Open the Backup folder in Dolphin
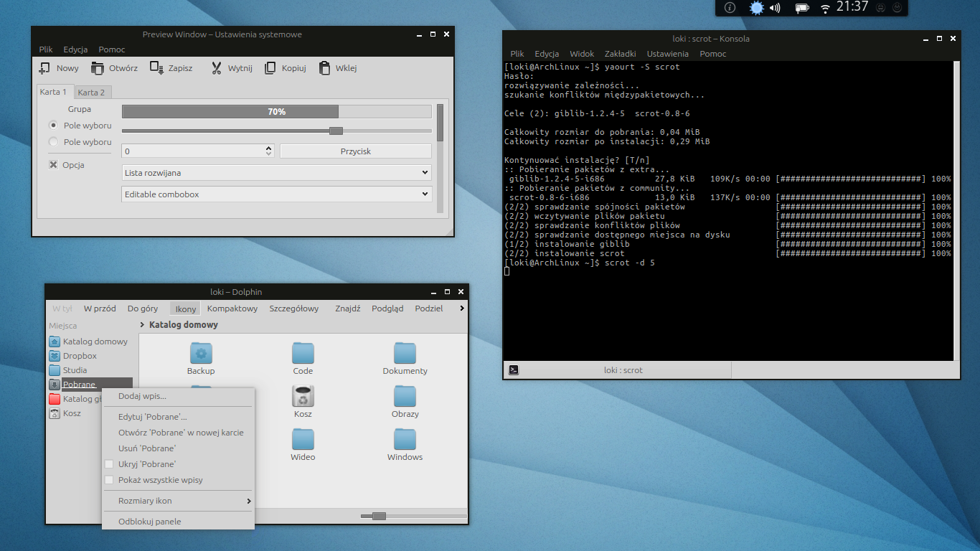Screen dimensions: 980x551 (201, 353)
